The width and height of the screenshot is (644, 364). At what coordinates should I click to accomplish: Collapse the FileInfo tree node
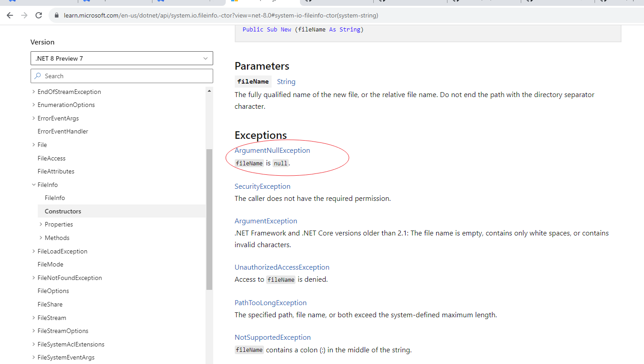[34, 184]
